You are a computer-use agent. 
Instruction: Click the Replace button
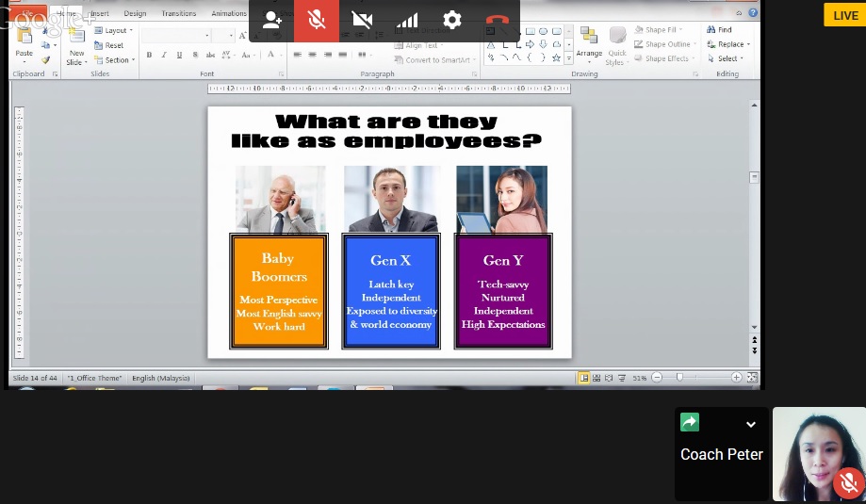728,44
